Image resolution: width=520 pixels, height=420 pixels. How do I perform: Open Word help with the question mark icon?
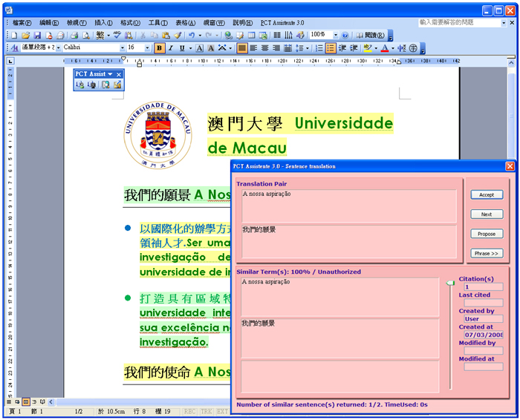[x=345, y=35]
